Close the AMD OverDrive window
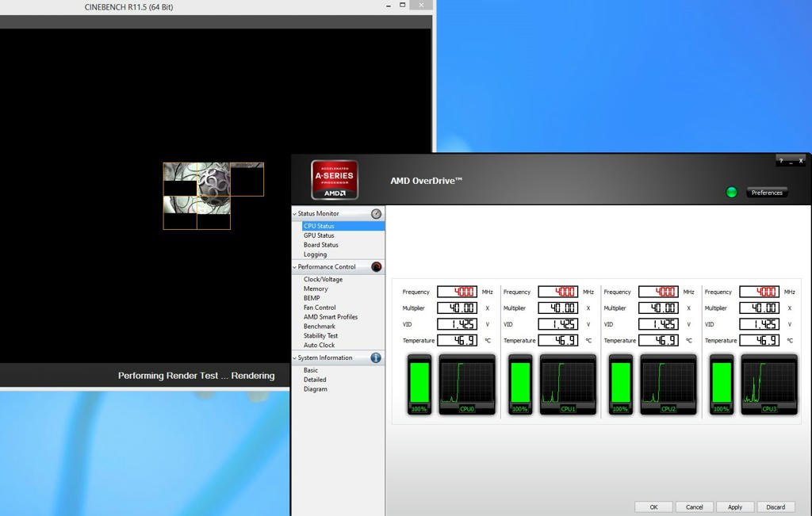The width and height of the screenshot is (812, 516). [x=801, y=161]
